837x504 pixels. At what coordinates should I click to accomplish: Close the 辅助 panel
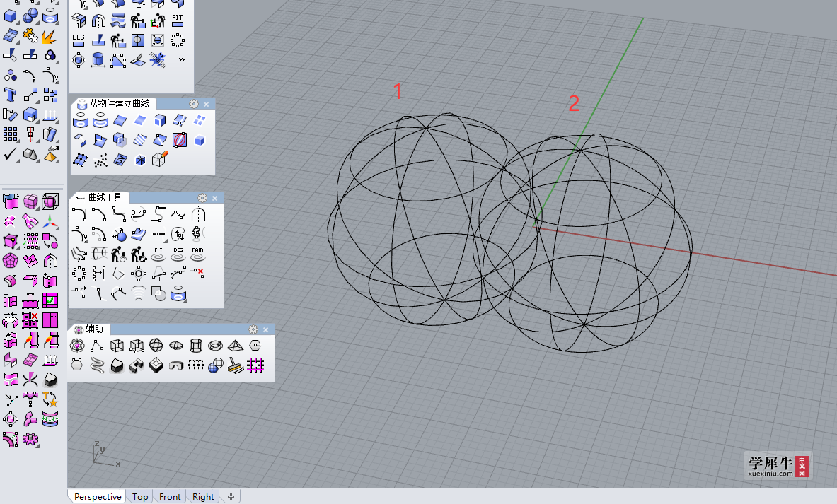pos(266,329)
